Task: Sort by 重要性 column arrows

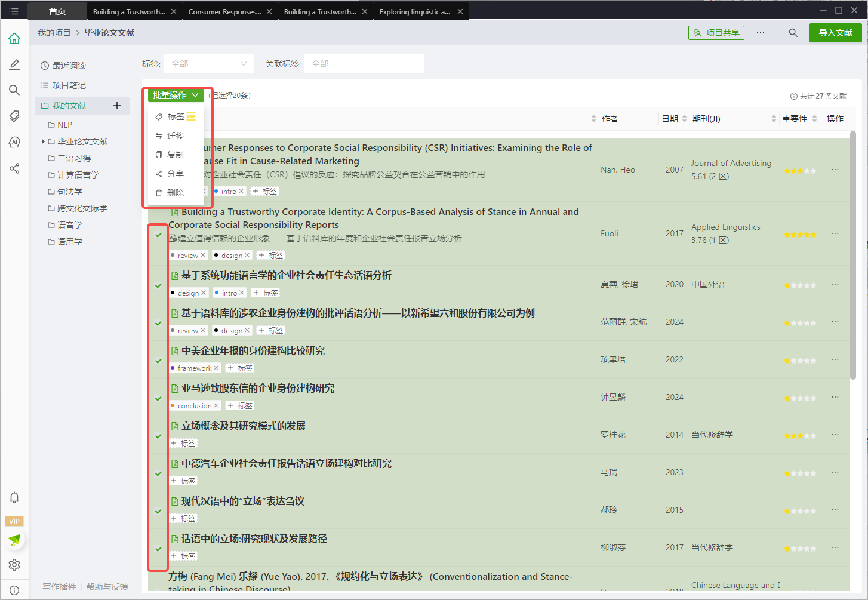Action: tap(814, 119)
